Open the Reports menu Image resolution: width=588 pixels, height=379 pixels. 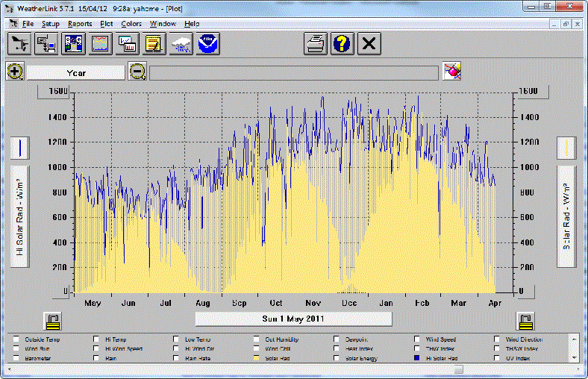coord(79,23)
